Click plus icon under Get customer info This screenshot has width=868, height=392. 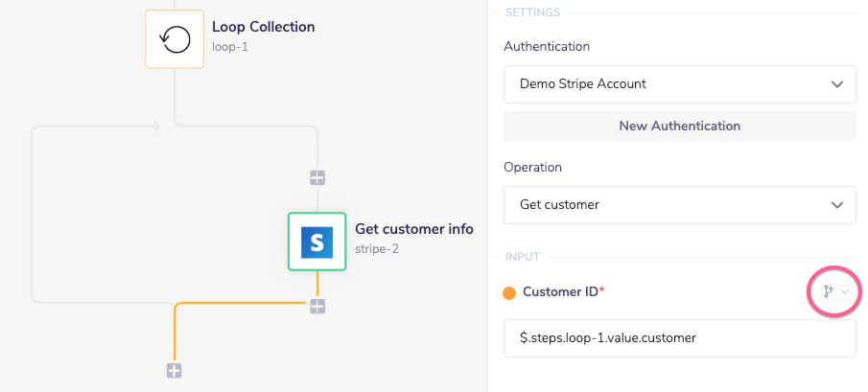[317, 306]
